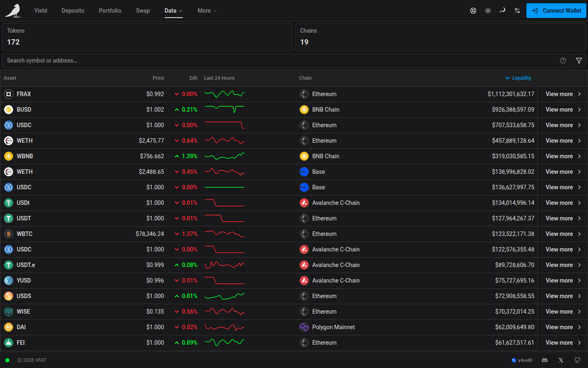Image resolution: width=588 pixels, height=368 pixels.
Task: Open the X (Twitter) icon
Action: [x=561, y=360]
